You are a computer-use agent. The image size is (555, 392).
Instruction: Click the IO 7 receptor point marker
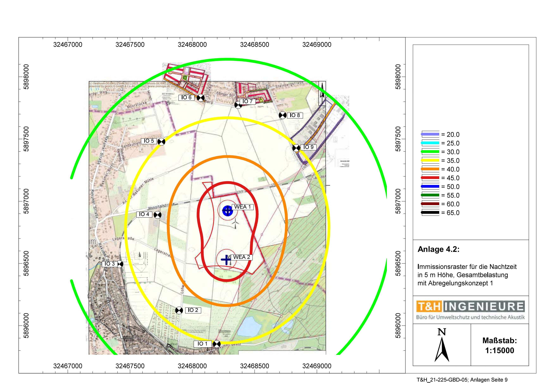coord(238,105)
